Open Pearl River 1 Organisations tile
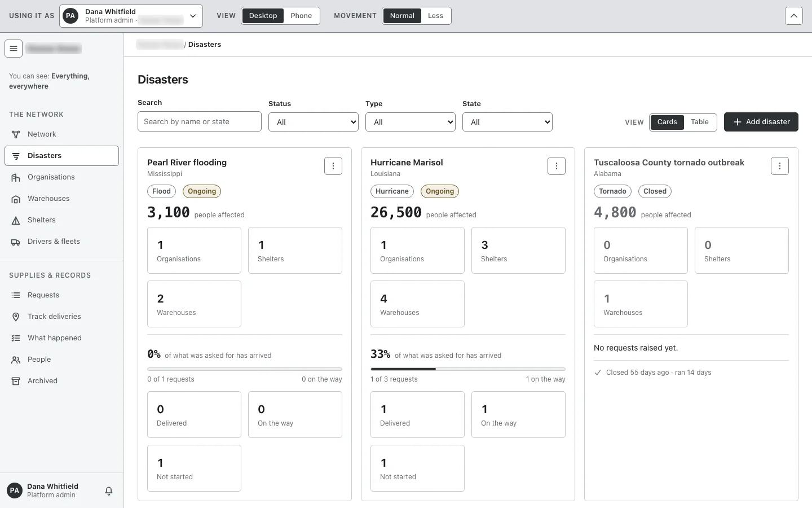 coord(194,250)
